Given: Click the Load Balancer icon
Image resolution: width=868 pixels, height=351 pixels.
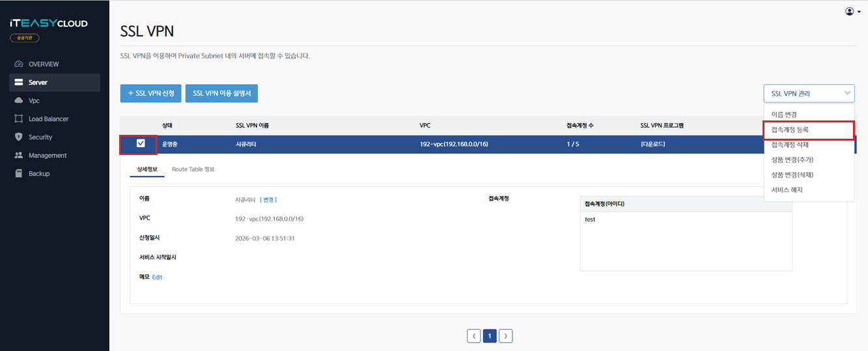Looking at the screenshot, I should click(18, 119).
